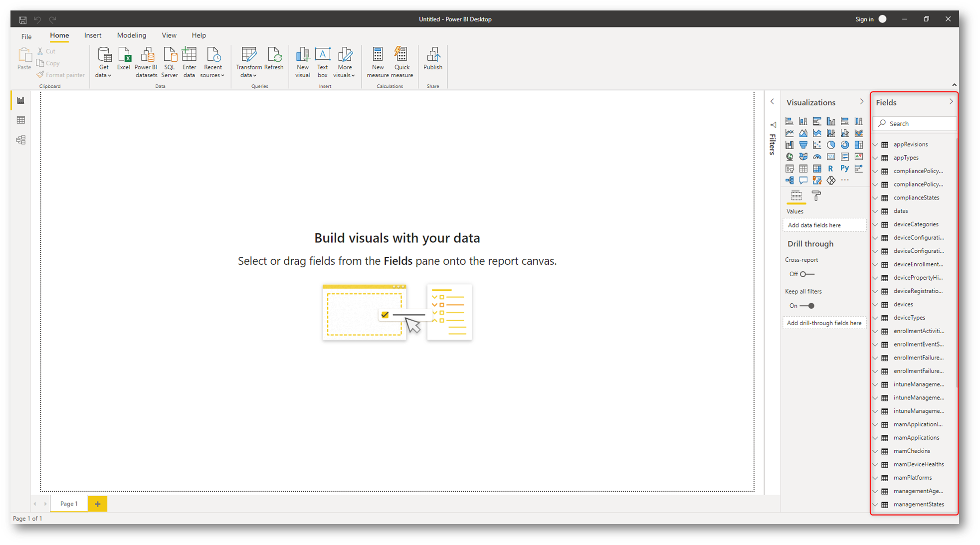The height and width of the screenshot is (545, 980).
Task: Select the pie chart visual
Action: [831, 145]
